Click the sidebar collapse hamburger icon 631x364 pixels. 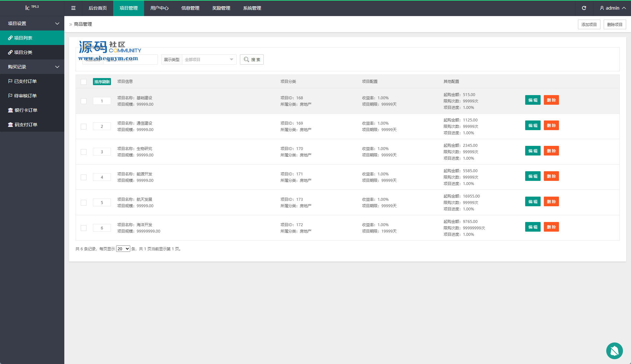click(73, 8)
